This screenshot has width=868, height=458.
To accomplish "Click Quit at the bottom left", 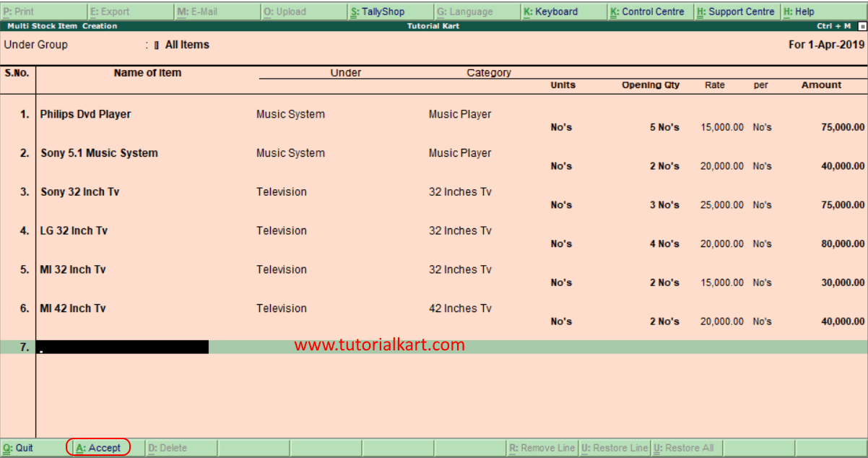I will pyautogui.click(x=18, y=446).
